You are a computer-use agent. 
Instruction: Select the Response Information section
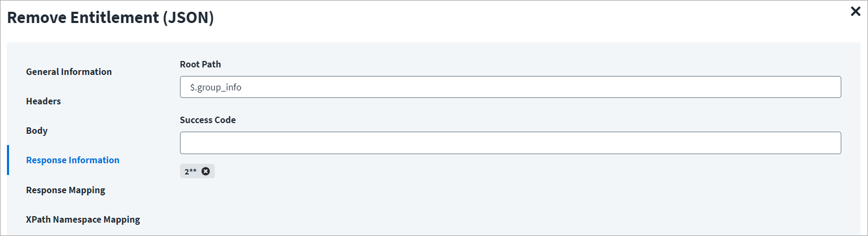tap(73, 160)
